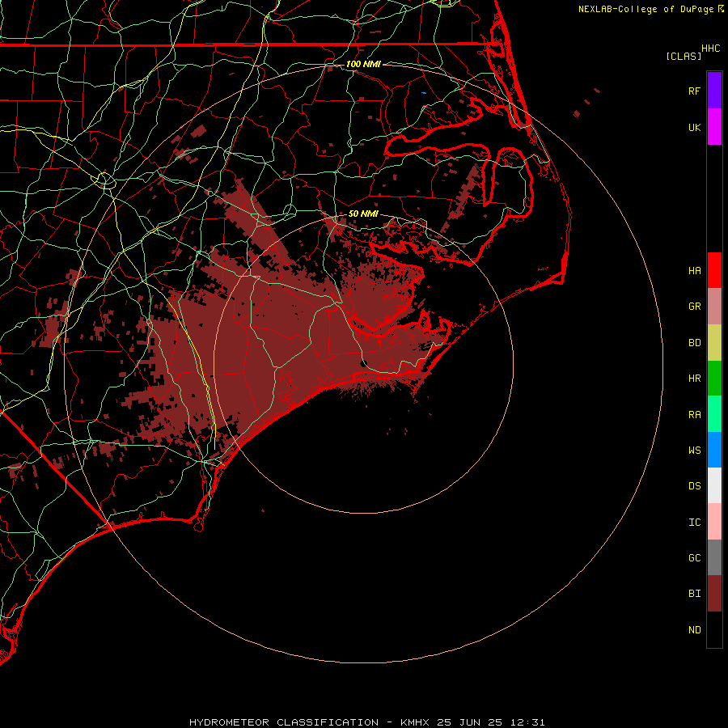The width and height of the screenshot is (728, 728).
Task: Click the RA legend label
Action: 694,415
